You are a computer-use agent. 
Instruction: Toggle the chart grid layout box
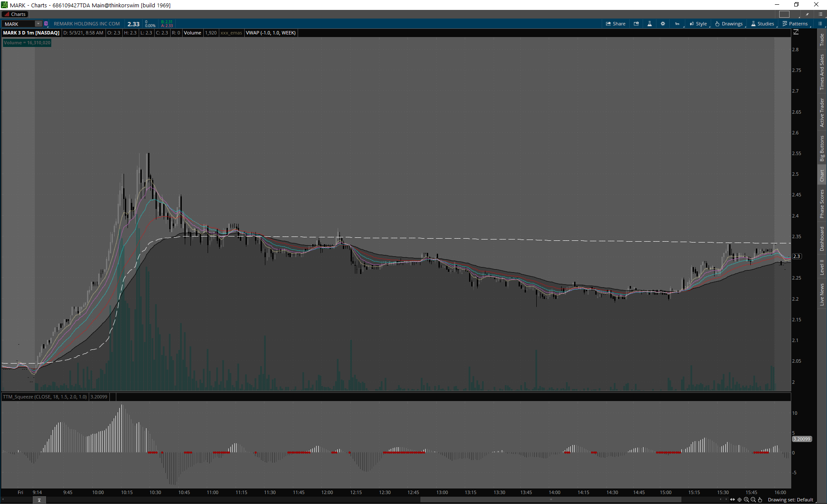pos(784,14)
